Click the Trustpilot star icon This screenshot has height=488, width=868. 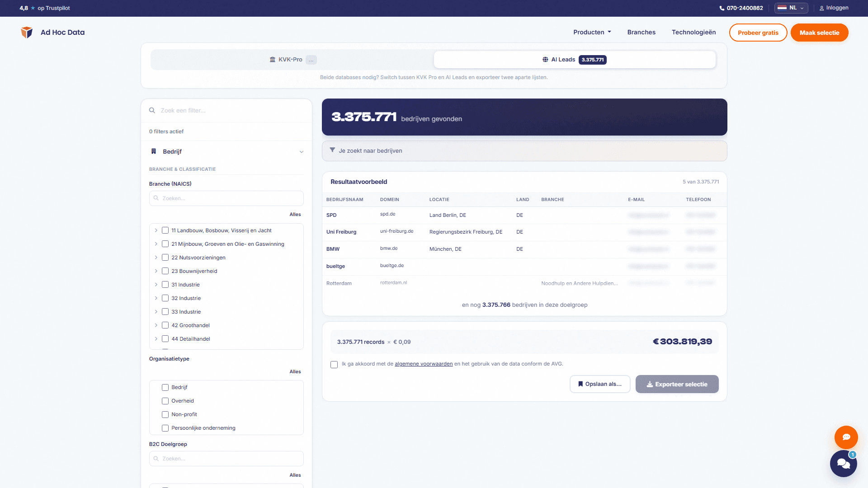[33, 8]
